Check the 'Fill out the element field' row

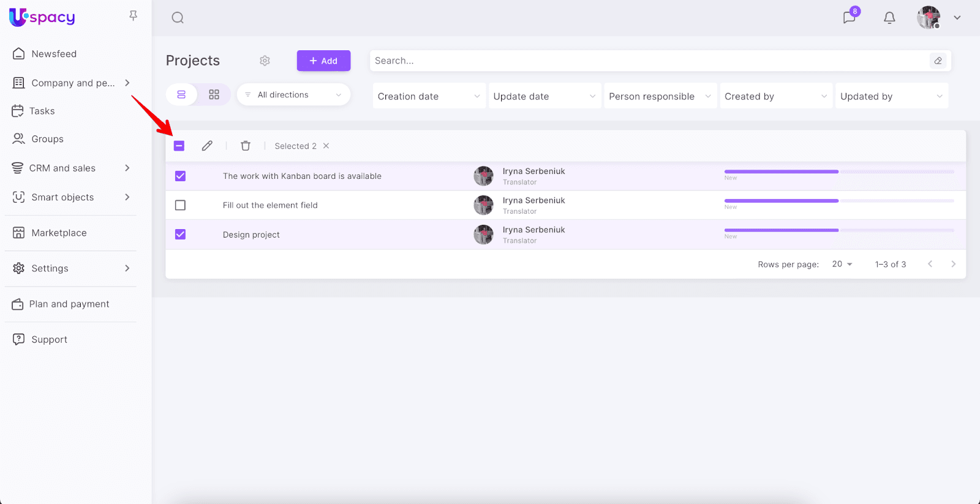coord(180,205)
